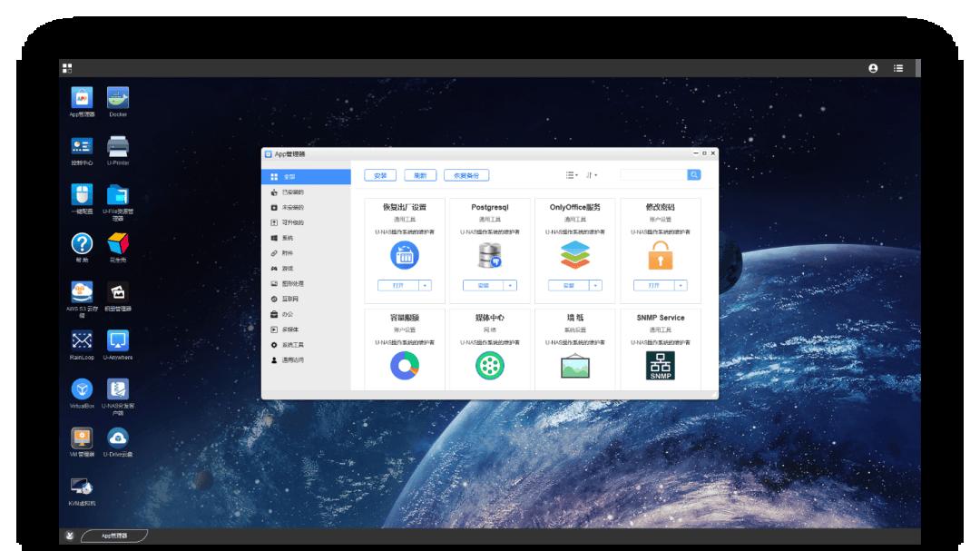The width and height of the screenshot is (980, 551).
Task: Open the sort order dropdown
Action: click(x=592, y=175)
